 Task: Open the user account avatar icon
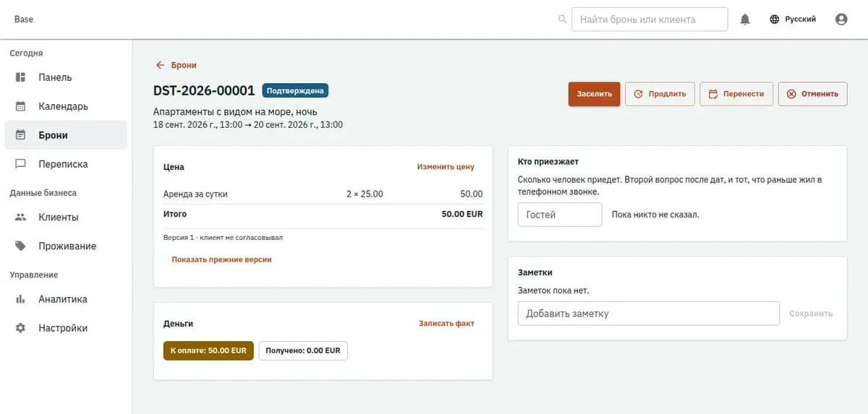point(841,20)
